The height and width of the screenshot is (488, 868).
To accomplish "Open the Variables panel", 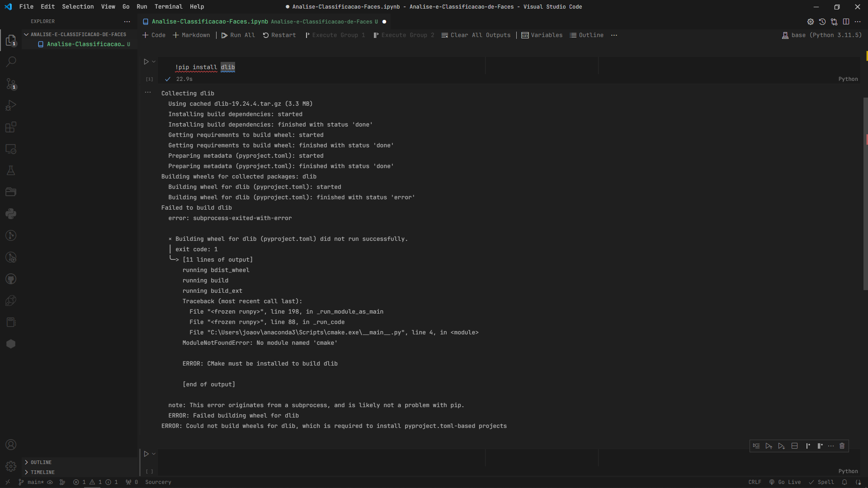I will click(x=542, y=34).
